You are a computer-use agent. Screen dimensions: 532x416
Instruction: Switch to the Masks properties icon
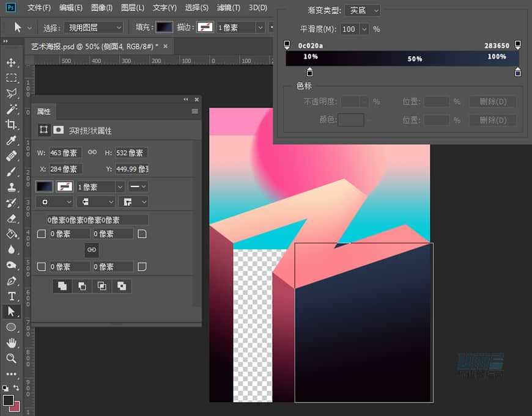click(59, 130)
